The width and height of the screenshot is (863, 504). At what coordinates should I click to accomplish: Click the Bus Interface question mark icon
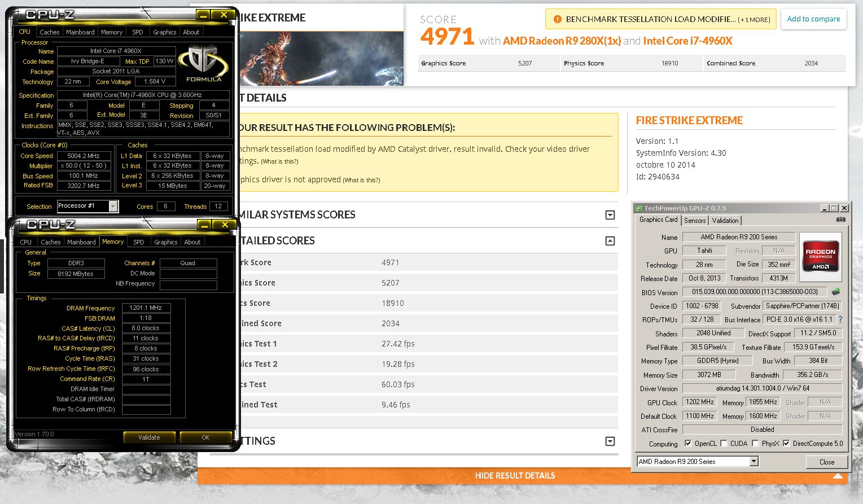840,319
